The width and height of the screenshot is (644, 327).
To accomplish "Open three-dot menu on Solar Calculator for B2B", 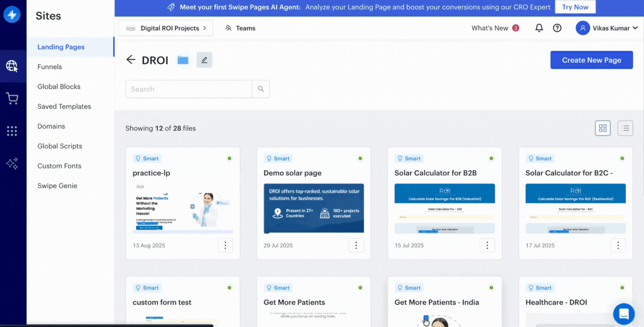I will pyautogui.click(x=487, y=245).
